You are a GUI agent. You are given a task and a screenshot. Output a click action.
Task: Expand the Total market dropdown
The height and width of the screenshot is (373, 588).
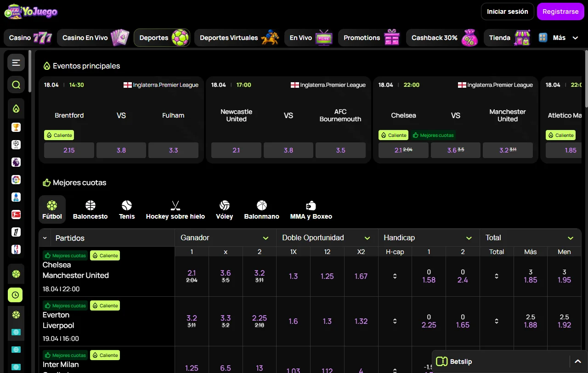[x=570, y=238]
